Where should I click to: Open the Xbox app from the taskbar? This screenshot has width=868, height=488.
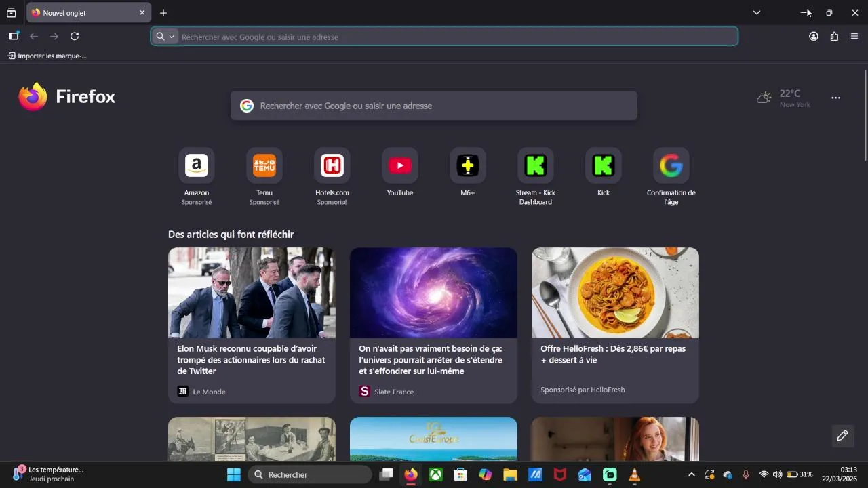pos(435,474)
